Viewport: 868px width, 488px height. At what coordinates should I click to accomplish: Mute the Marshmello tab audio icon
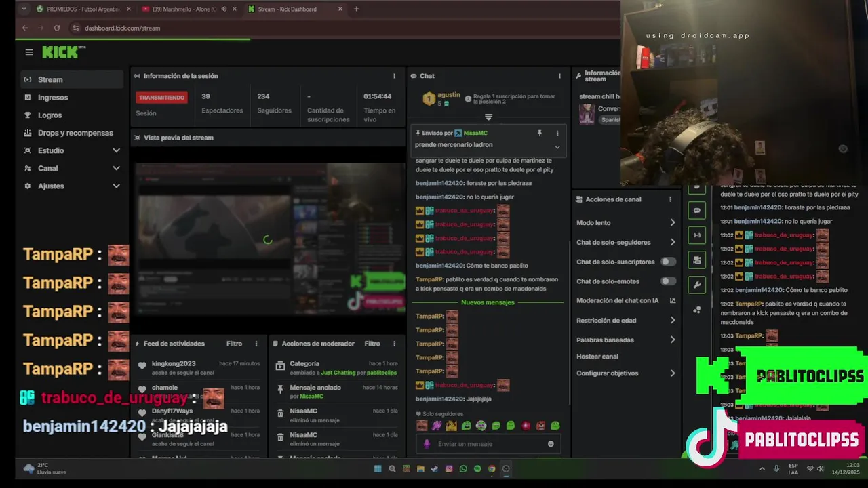coord(224,9)
